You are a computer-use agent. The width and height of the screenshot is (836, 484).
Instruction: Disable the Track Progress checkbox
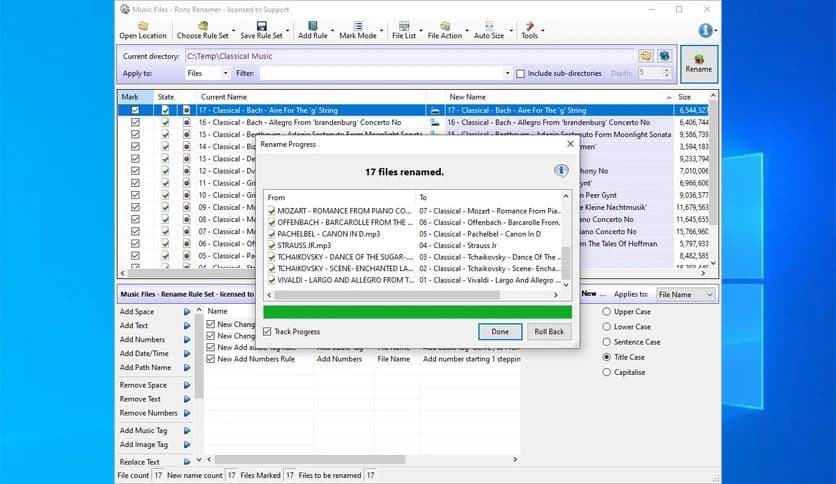pos(268,331)
